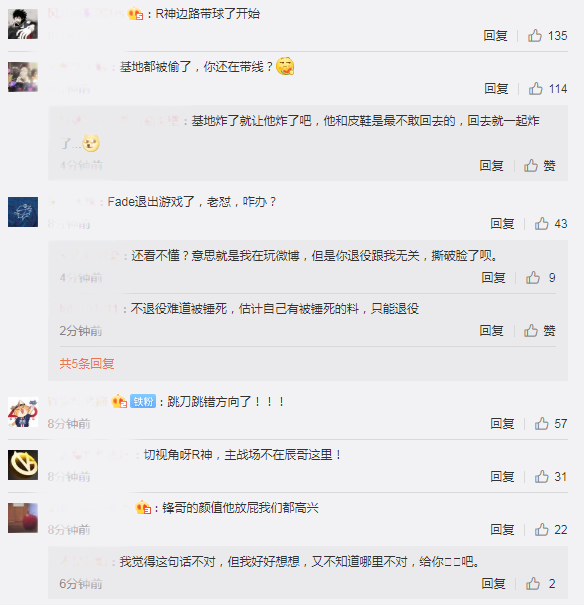Open the VG logo avatar profile
Image resolution: width=584 pixels, height=605 pixels.
click(x=23, y=465)
